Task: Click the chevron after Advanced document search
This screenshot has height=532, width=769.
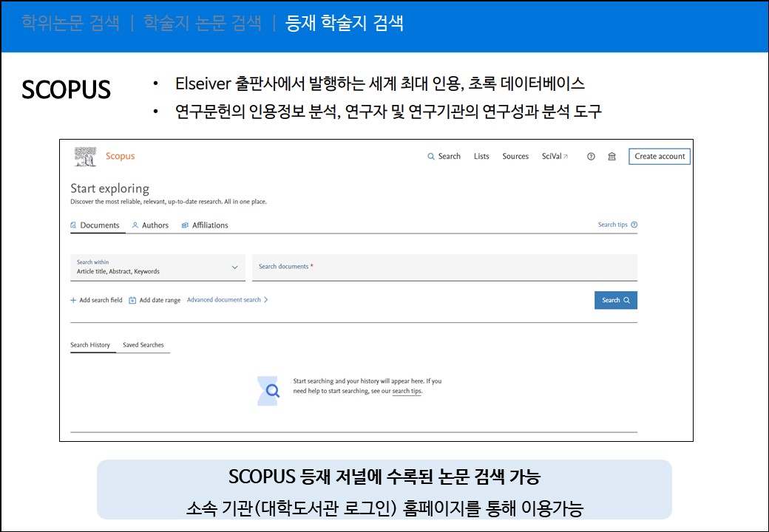Action: click(x=265, y=300)
